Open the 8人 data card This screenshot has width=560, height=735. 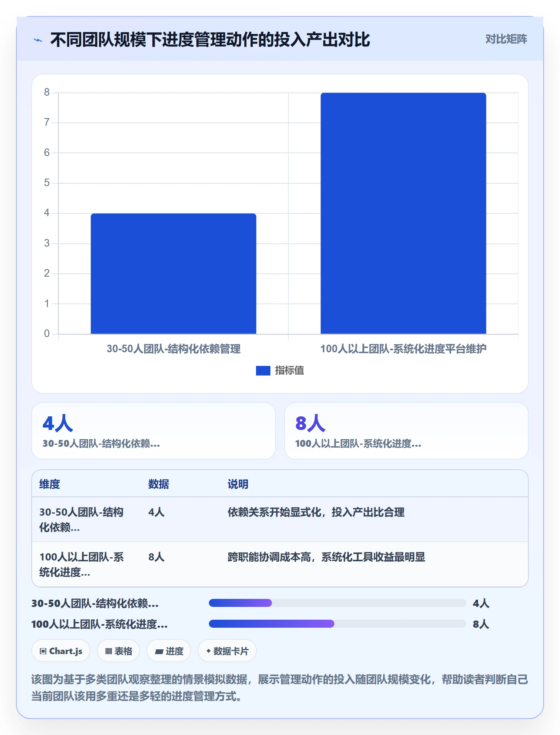click(x=406, y=431)
